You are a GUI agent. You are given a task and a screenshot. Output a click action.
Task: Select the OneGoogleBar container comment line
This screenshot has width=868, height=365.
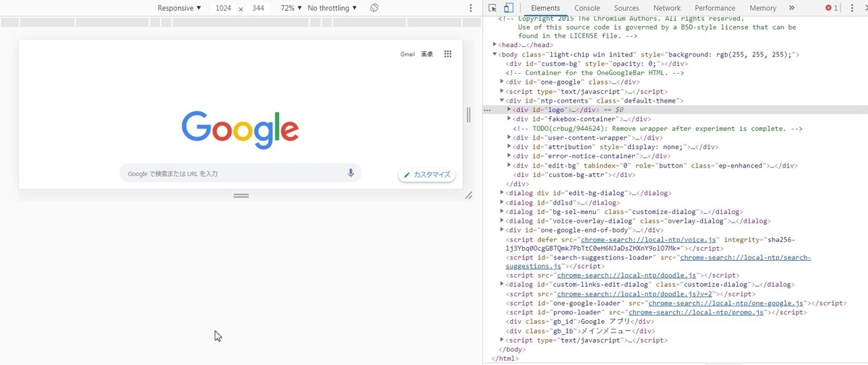point(595,73)
